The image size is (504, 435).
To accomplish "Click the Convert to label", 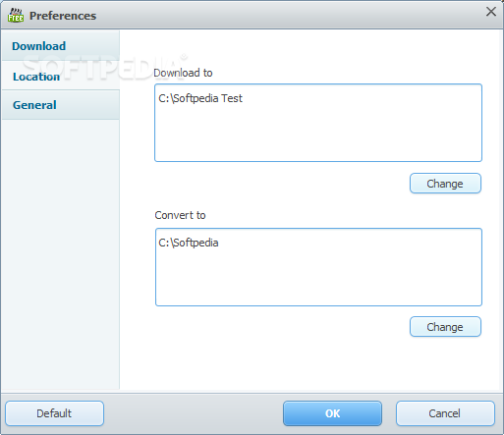I will [x=180, y=215].
